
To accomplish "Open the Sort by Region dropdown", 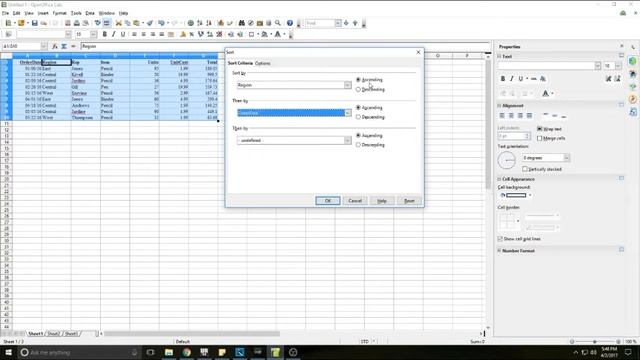I will coord(347,85).
